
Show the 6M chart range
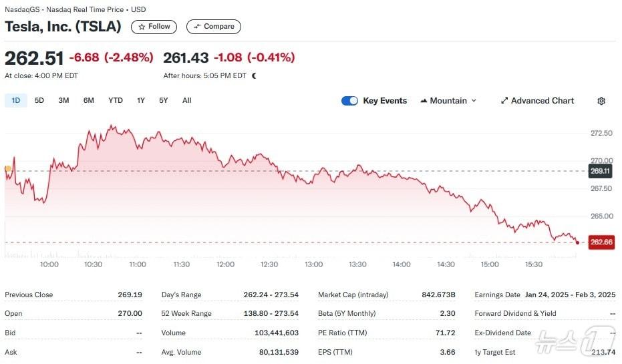click(89, 101)
